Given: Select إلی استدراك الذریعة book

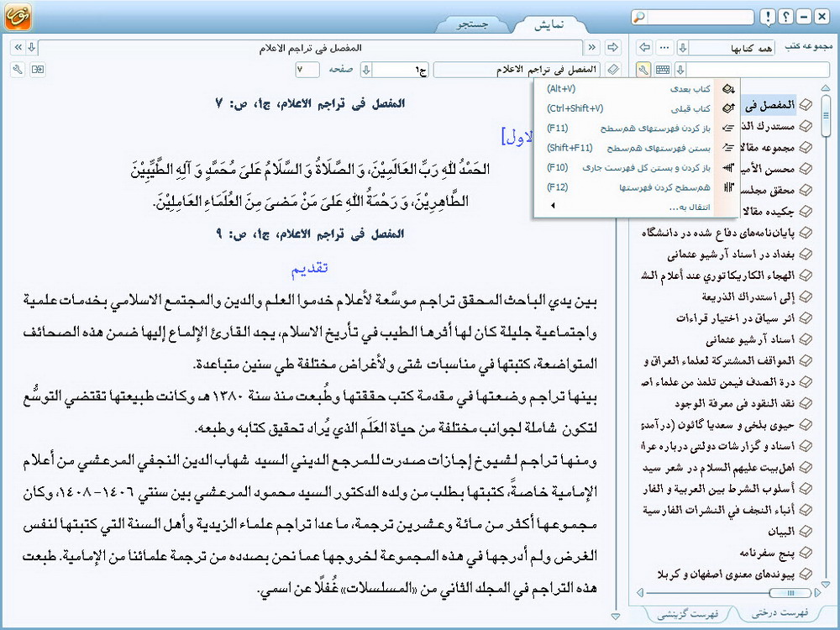Looking at the screenshot, I should click(748, 297).
